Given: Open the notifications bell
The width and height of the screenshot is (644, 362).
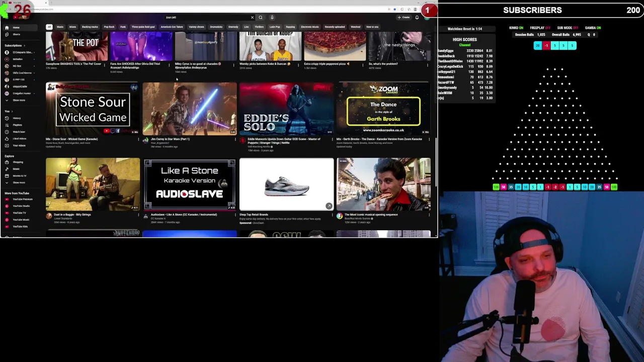Looking at the screenshot, I should [417, 18].
